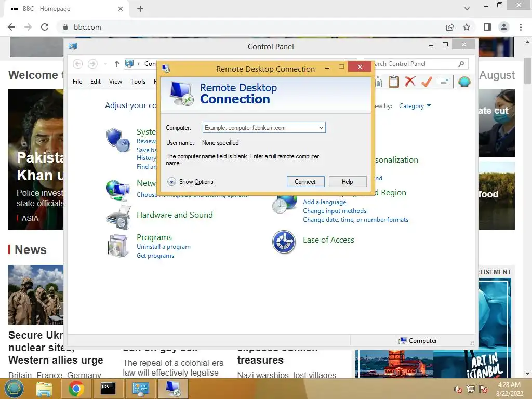Click Chrome's back navigation arrow
Viewport: 532px width, 399px height.
click(11, 27)
